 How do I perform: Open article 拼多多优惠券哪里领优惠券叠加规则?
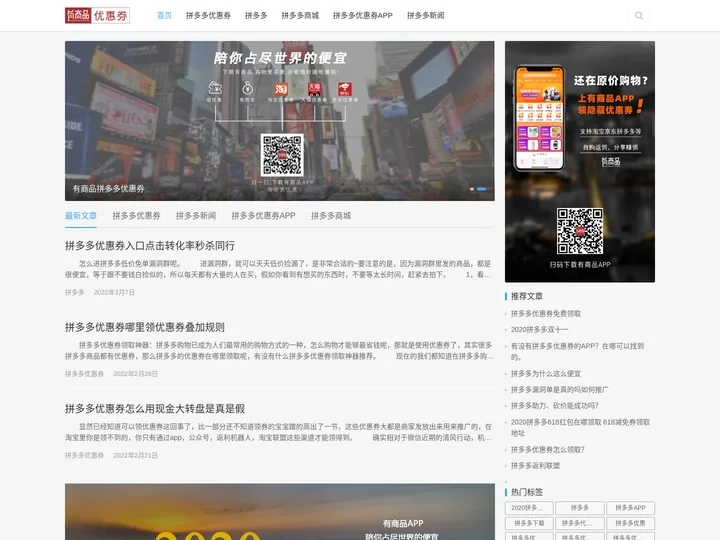click(x=145, y=327)
